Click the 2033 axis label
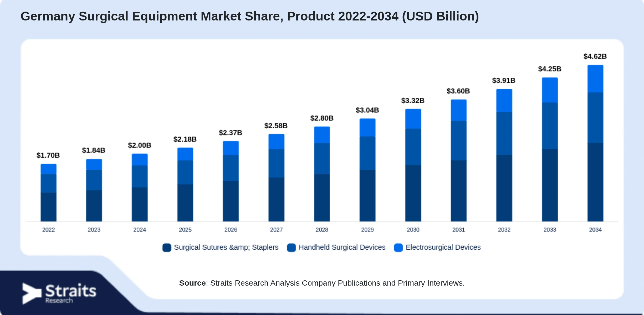The width and height of the screenshot is (644, 315). pos(550,230)
